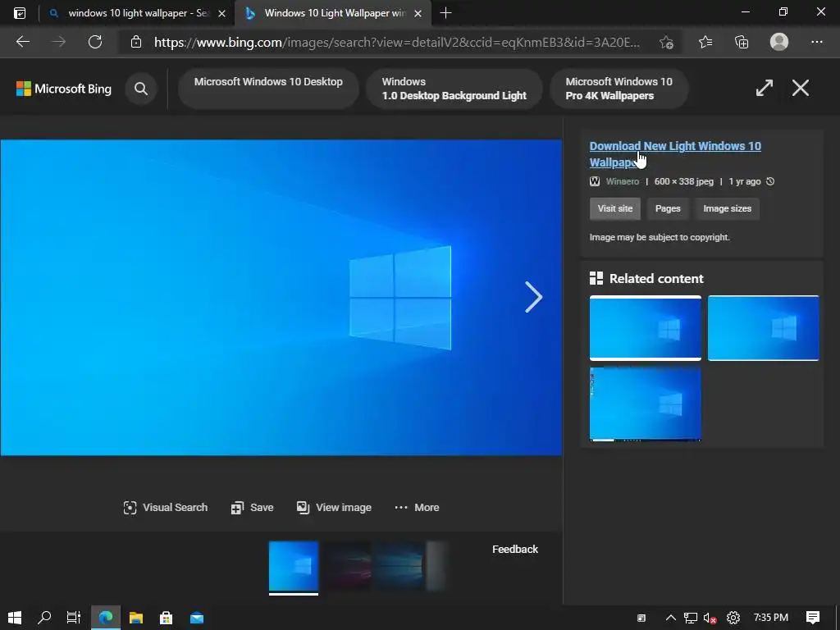This screenshot has height=630, width=840.
Task: Close the 'Windows 10 Light Wallpaper' active tab
Action: pos(418,13)
